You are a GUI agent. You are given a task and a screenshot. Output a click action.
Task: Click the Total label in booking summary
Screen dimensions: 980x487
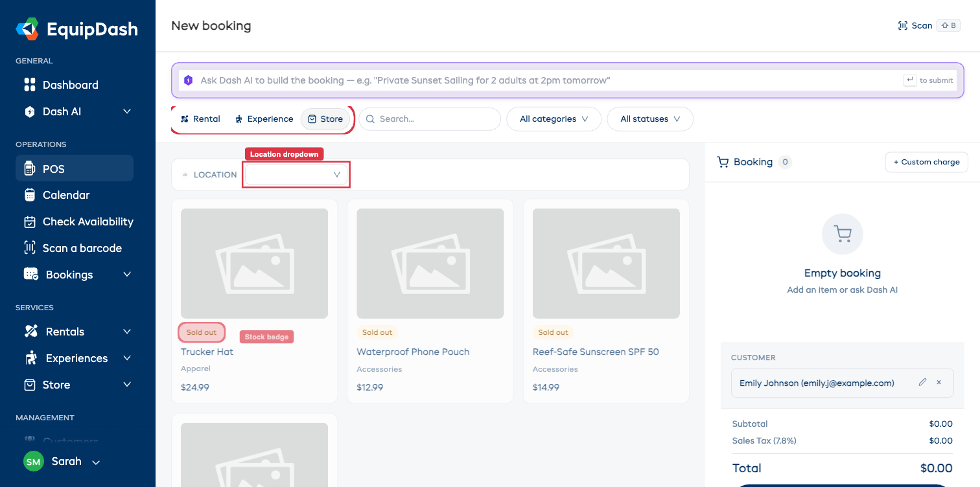(747, 468)
